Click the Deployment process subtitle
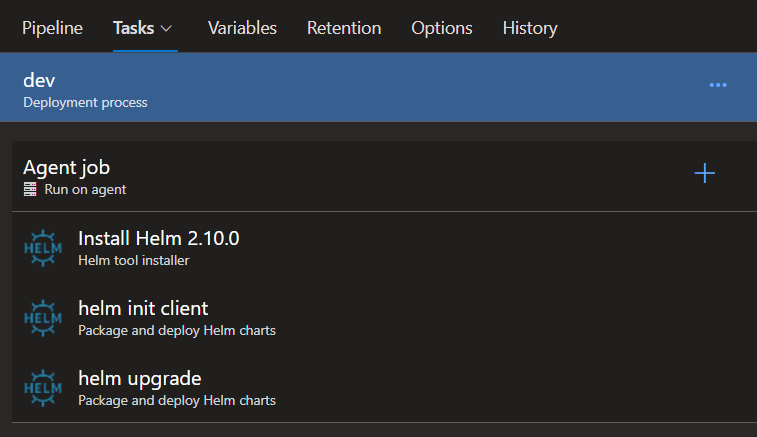757x437 pixels. point(85,102)
